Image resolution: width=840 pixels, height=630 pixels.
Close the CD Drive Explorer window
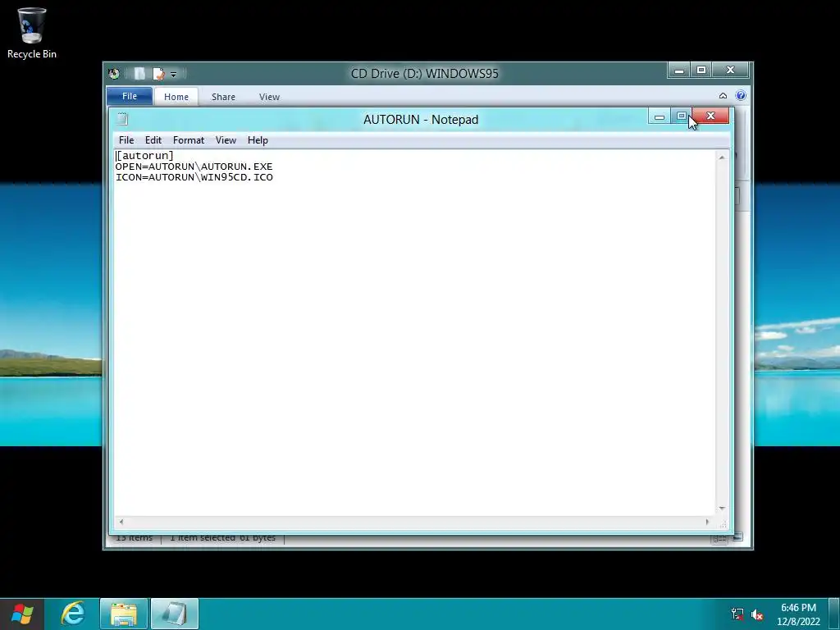[x=730, y=71]
